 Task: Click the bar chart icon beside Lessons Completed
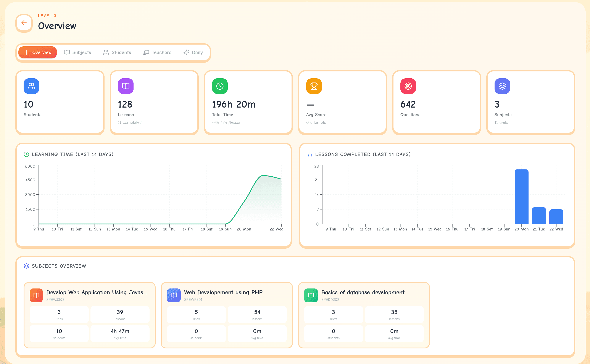click(x=310, y=154)
